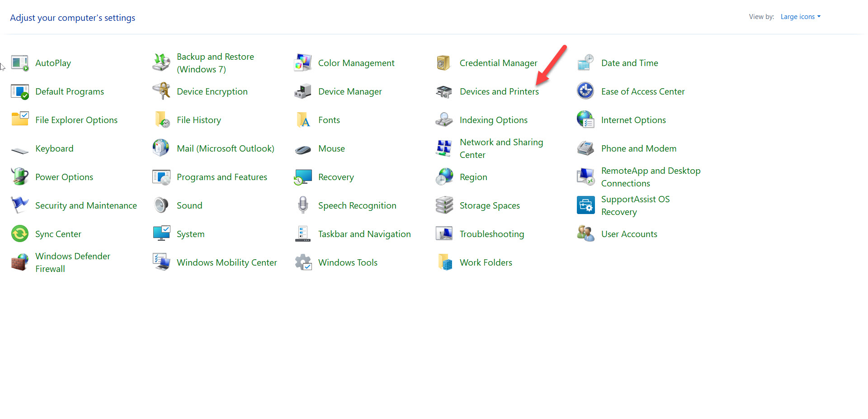Open Devices and Printers
This screenshot has height=419, width=868.
(x=499, y=91)
